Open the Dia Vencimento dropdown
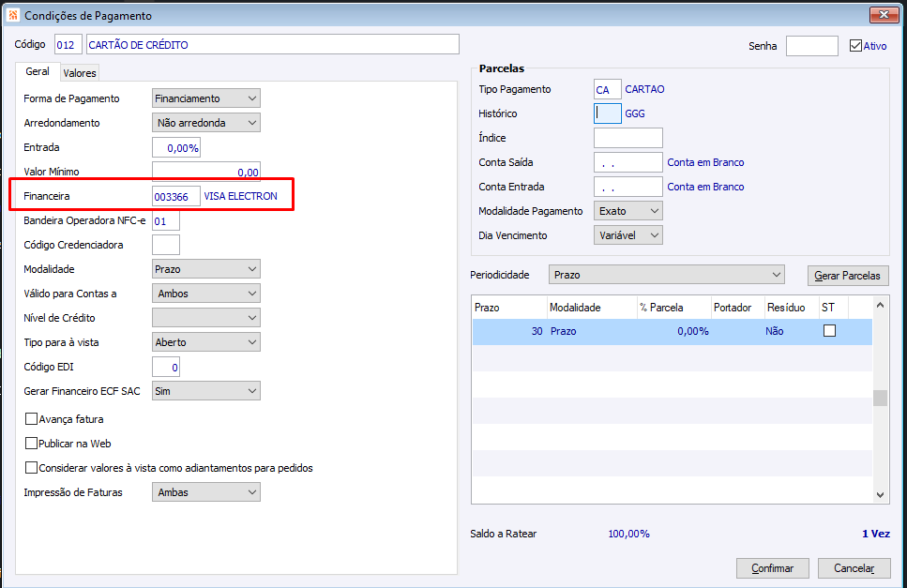This screenshot has width=907, height=588. click(x=628, y=235)
